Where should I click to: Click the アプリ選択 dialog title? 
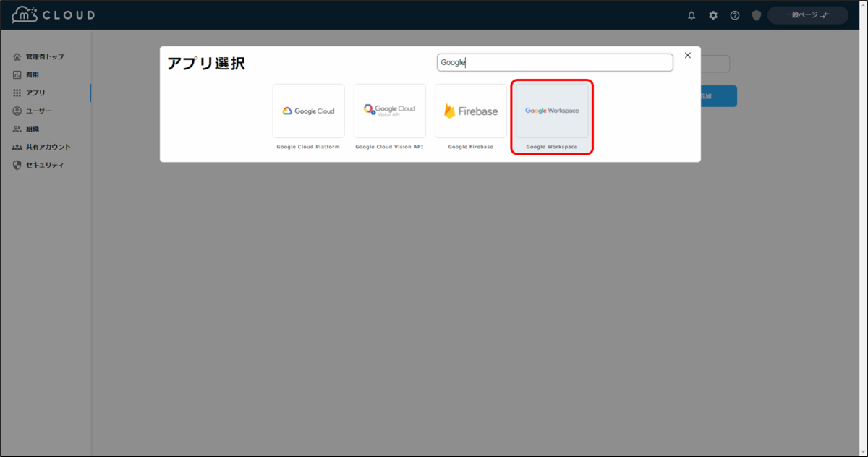click(206, 64)
